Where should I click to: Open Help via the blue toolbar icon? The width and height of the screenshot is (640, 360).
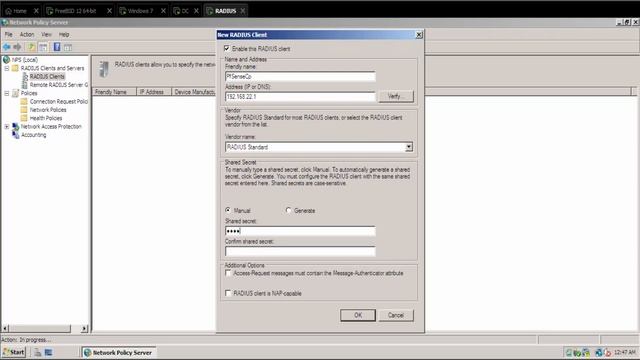coord(57,47)
